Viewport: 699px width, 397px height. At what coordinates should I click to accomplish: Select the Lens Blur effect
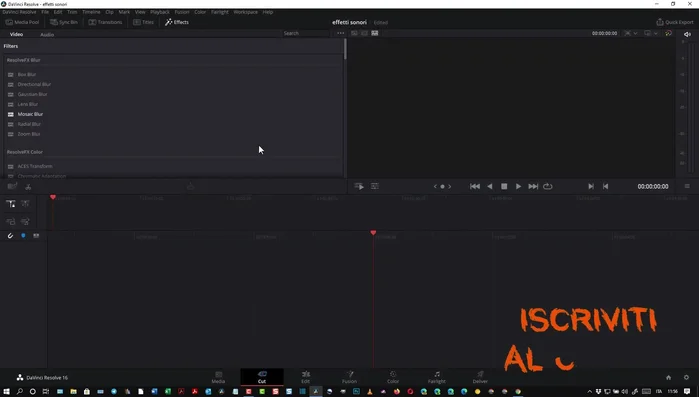pyautogui.click(x=28, y=104)
